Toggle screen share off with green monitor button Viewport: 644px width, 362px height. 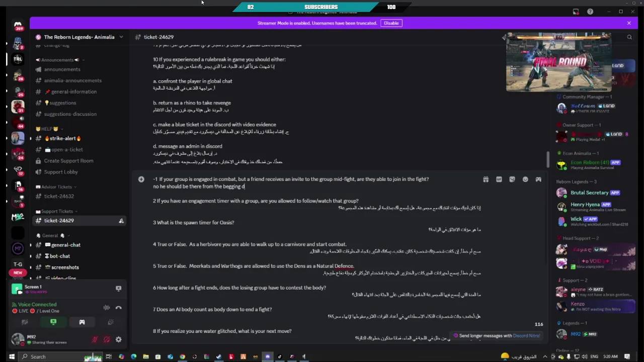click(x=53, y=322)
